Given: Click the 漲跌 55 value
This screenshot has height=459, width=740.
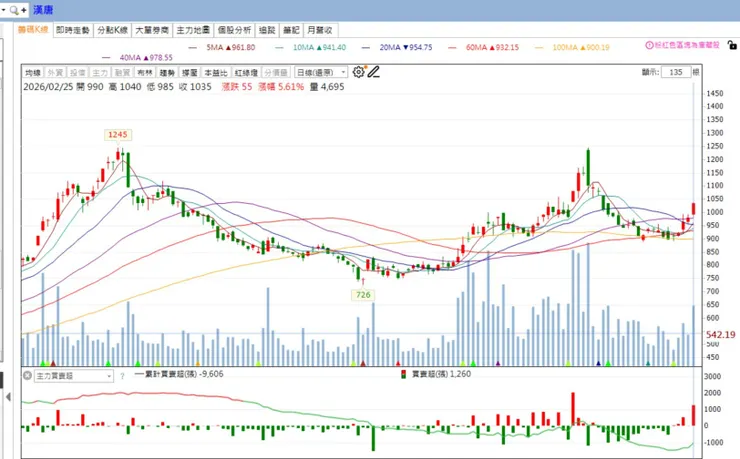Looking at the screenshot, I should pos(237,87).
